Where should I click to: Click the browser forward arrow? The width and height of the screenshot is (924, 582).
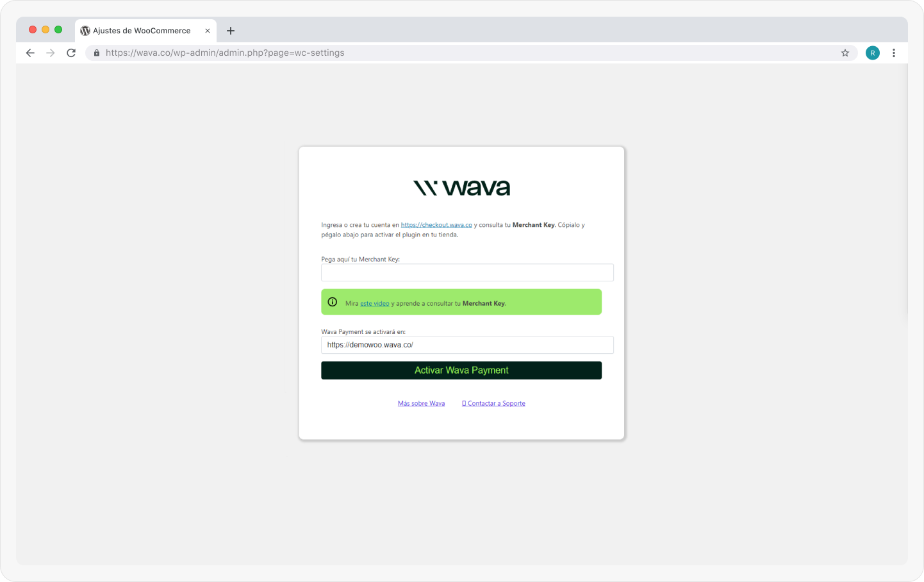point(51,53)
